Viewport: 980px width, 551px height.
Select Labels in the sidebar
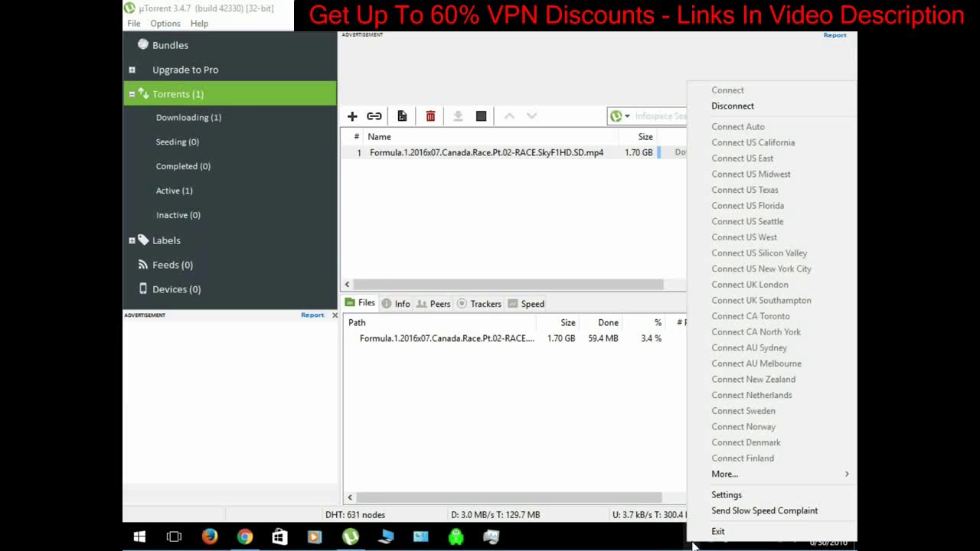[x=166, y=240]
